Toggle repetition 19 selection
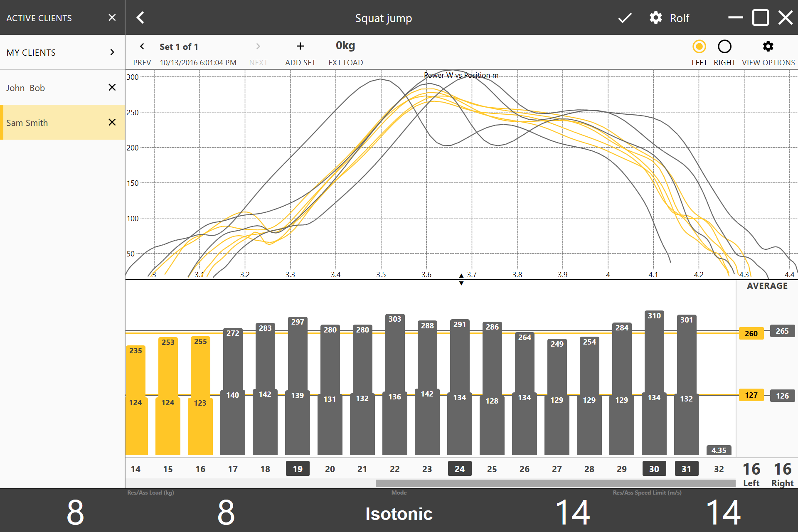 [x=298, y=469]
